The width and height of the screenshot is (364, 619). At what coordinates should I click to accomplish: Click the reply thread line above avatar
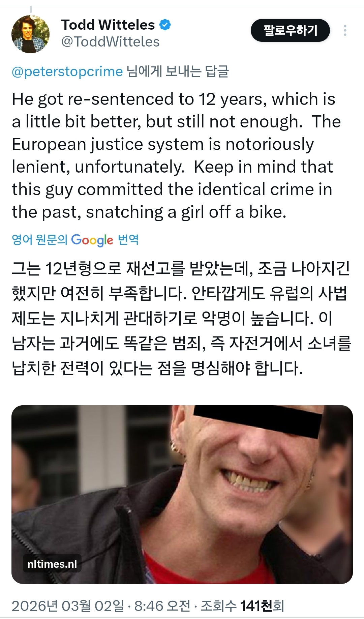coord(30,9)
